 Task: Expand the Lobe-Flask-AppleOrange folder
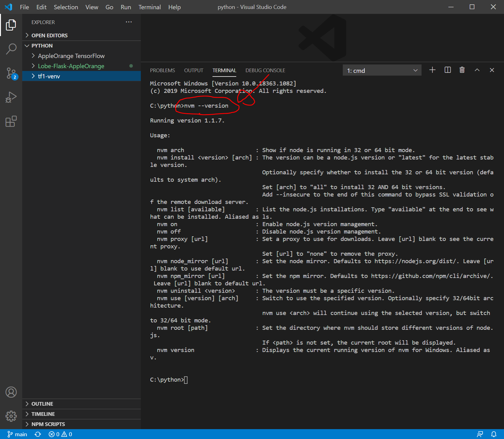click(82, 66)
